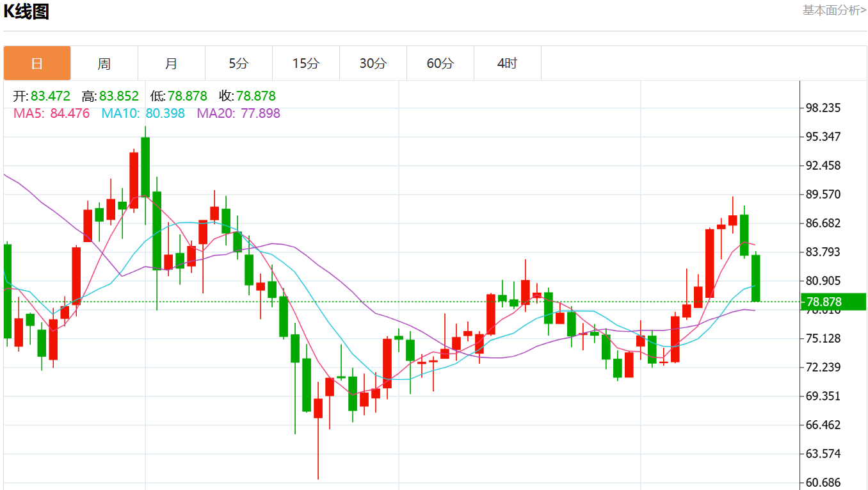Click the 开:83.472 opening price readout
The height and width of the screenshot is (490, 868).
click(42, 97)
